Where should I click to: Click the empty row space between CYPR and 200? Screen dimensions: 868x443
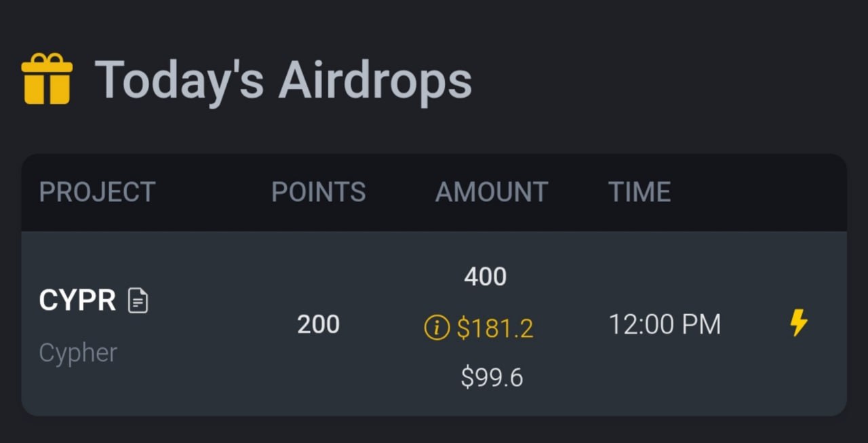(x=217, y=325)
